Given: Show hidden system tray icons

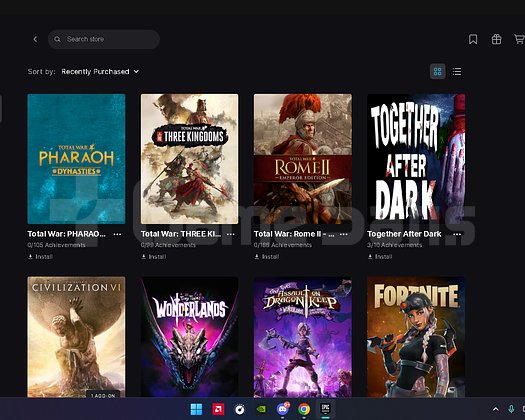Looking at the screenshot, I should coord(496,409).
